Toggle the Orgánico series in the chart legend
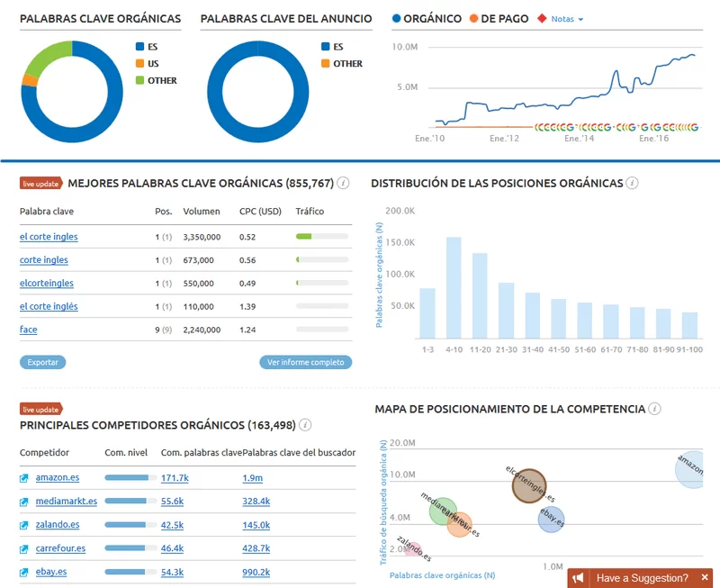The height and width of the screenshot is (588, 720). point(427,18)
